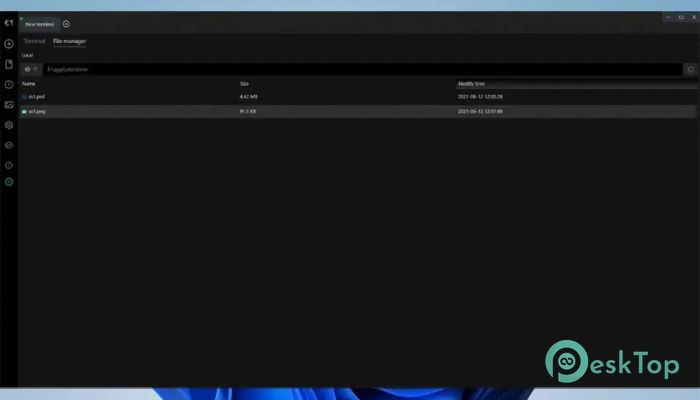
Task: Select the New terminal tab
Action: click(x=39, y=24)
